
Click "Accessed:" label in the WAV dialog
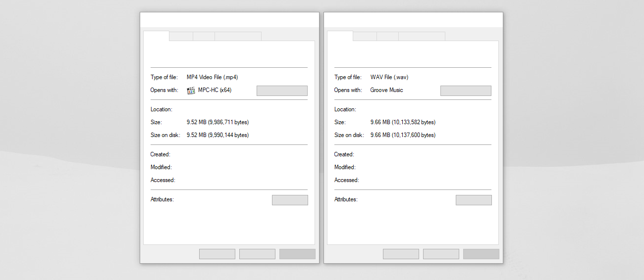click(x=347, y=180)
